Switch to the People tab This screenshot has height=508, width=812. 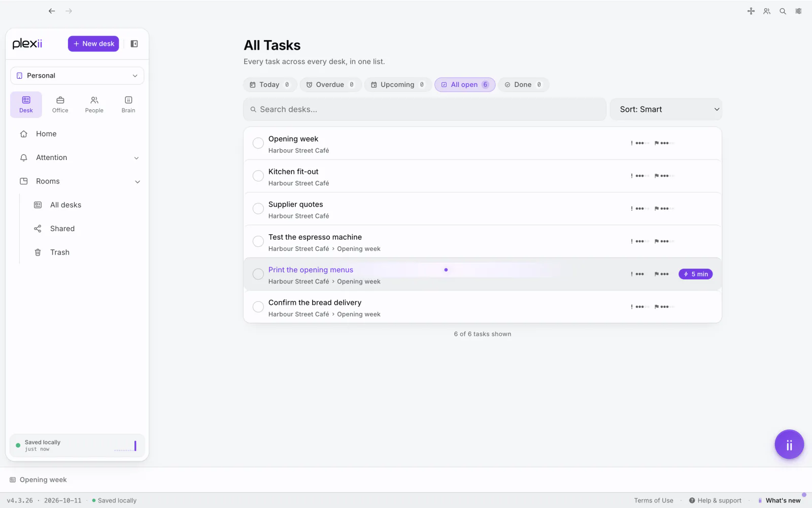(94, 104)
